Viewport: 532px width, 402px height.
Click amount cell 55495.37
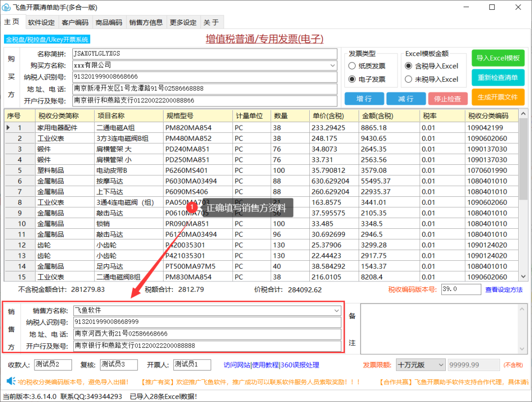[389, 181]
